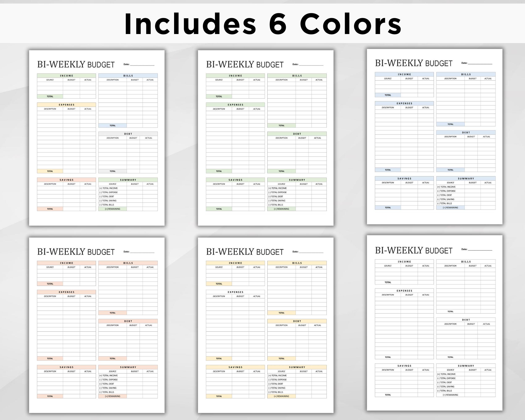This screenshot has width=525, height=420.
Task: Select the ACTUAL column header in cream EXPENSES table
Action: [257, 296]
